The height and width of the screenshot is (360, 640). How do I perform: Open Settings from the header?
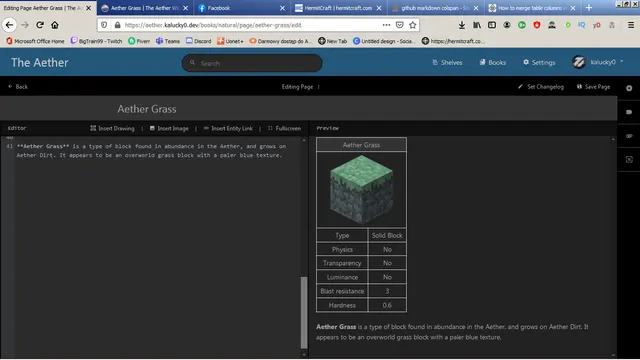pyautogui.click(x=539, y=62)
